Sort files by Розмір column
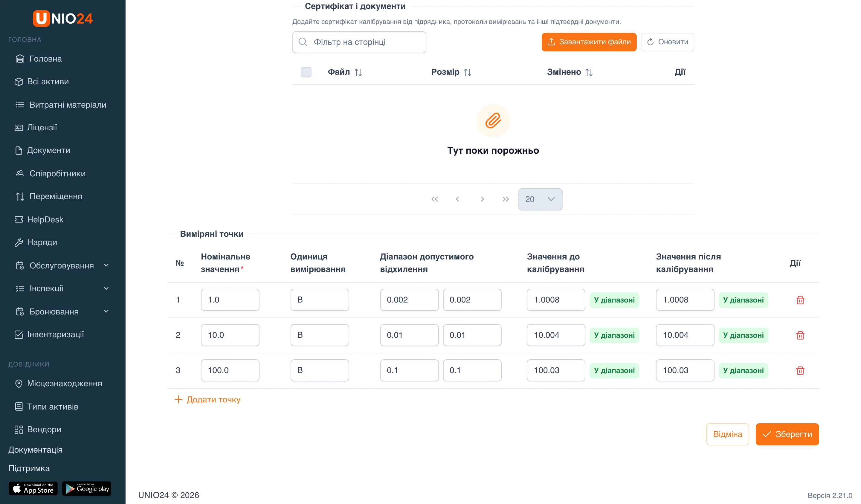861x504 pixels. [x=451, y=72]
